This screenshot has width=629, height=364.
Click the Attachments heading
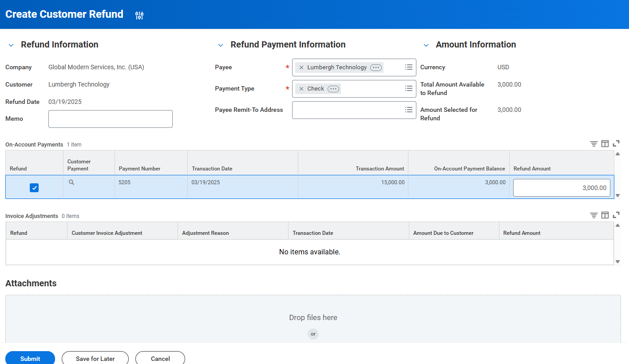point(31,283)
